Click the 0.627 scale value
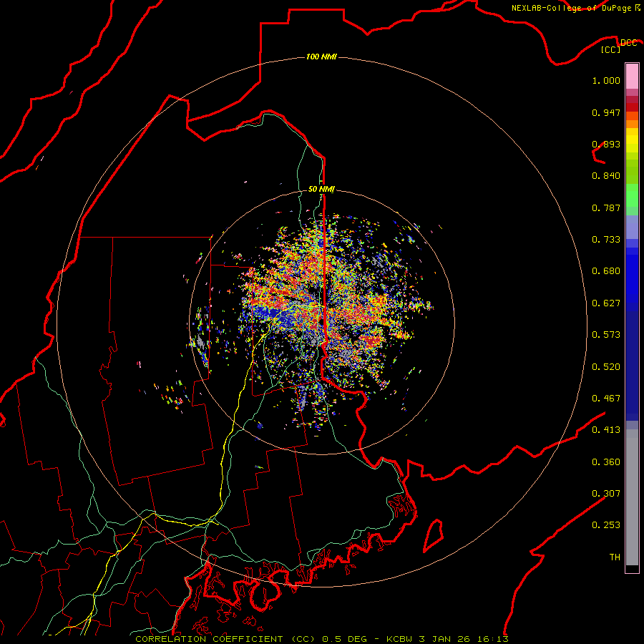Screen dimensions: 644x644 point(606,303)
